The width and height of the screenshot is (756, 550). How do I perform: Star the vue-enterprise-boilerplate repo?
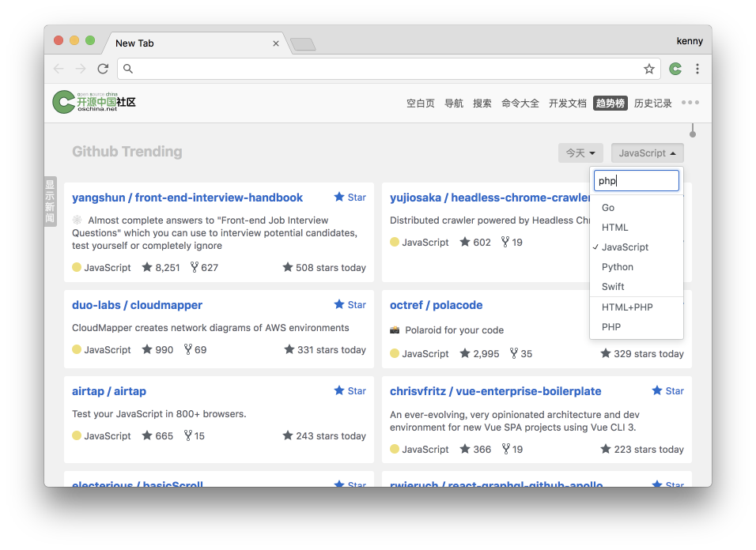tap(667, 391)
